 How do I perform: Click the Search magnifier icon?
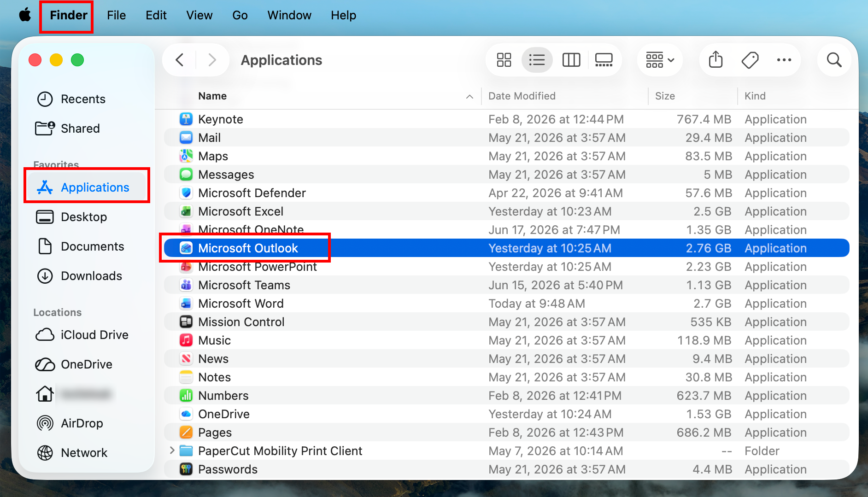click(x=834, y=60)
